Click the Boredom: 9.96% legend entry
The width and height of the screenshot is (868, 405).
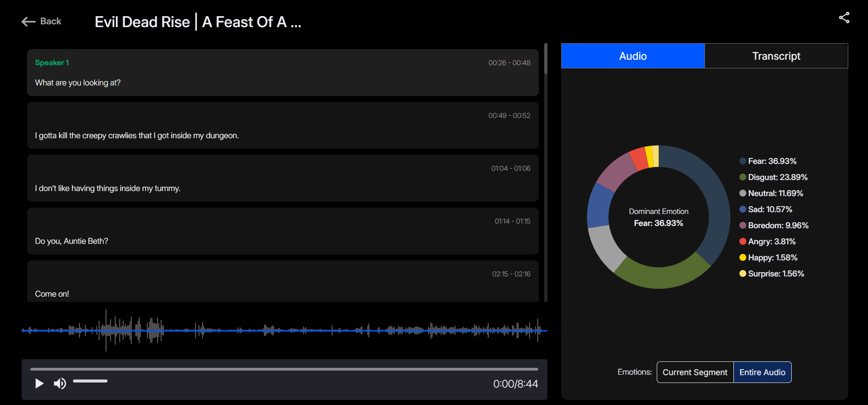click(774, 225)
